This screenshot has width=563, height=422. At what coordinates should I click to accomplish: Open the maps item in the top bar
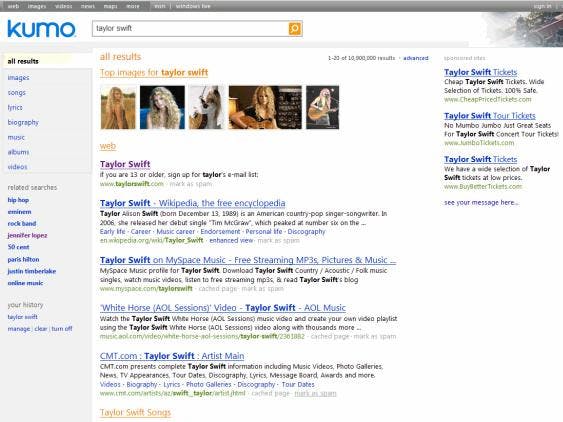110,6
